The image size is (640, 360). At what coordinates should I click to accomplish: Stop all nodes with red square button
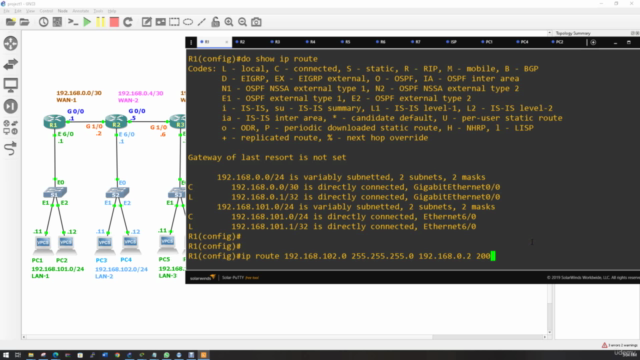[x=114, y=22]
